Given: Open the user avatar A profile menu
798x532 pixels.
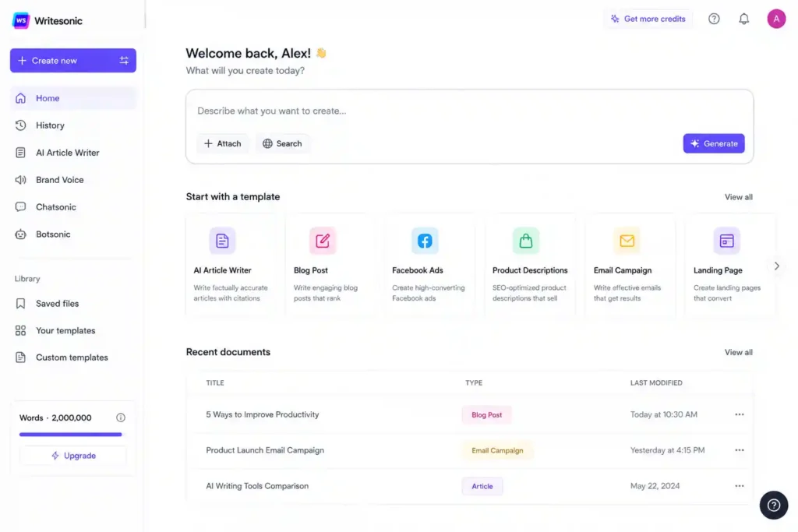Looking at the screenshot, I should click(776, 19).
